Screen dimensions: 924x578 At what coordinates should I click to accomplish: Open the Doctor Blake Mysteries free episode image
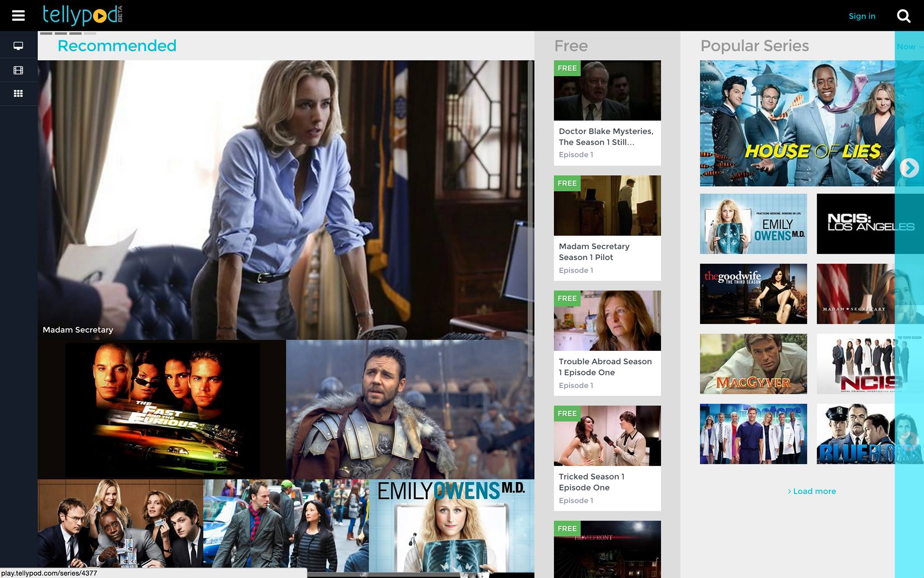pyautogui.click(x=607, y=90)
